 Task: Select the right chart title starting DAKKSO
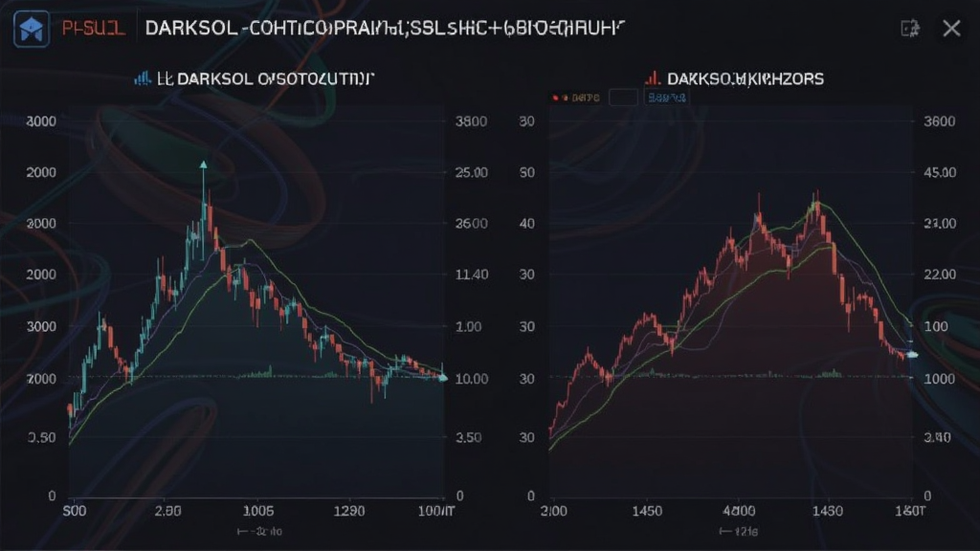click(x=745, y=78)
